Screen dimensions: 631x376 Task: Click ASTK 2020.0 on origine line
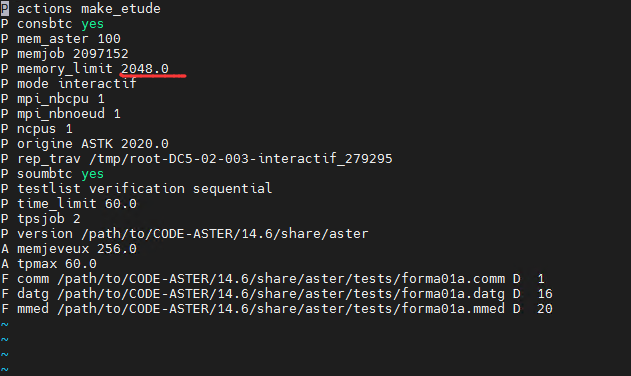(x=125, y=144)
